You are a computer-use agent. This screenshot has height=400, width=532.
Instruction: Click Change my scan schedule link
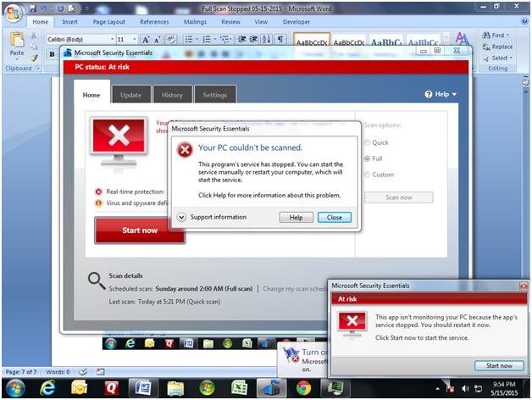click(295, 289)
